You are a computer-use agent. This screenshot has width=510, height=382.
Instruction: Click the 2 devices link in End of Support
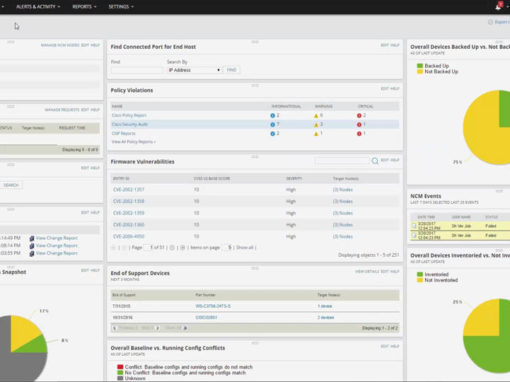pos(326,317)
